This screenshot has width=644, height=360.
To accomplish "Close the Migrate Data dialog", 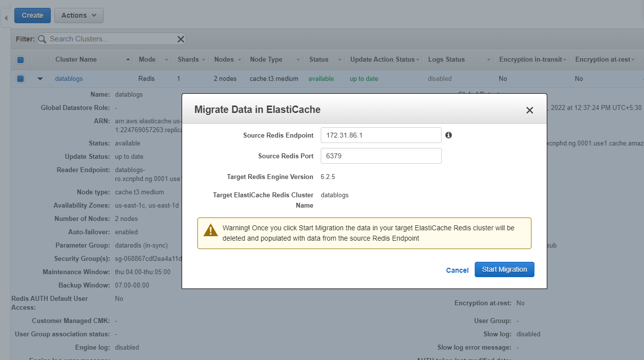I will coord(530,110).
